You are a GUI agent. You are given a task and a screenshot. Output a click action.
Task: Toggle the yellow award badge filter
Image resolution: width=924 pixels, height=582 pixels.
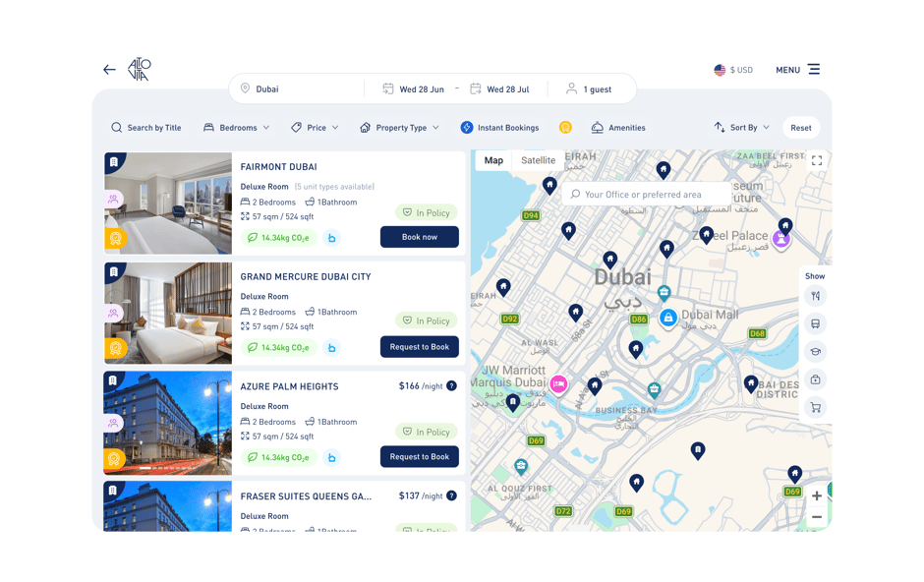point(565,127)
